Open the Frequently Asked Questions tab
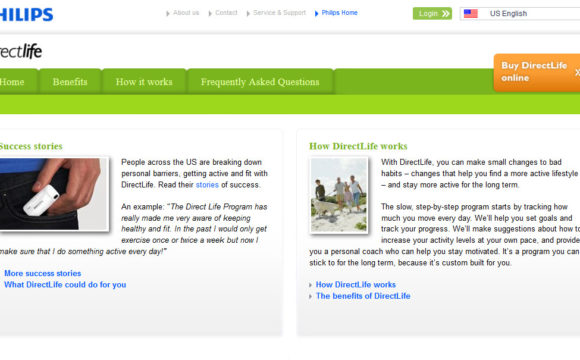The image size is (580, 360). tap(260, 81)
